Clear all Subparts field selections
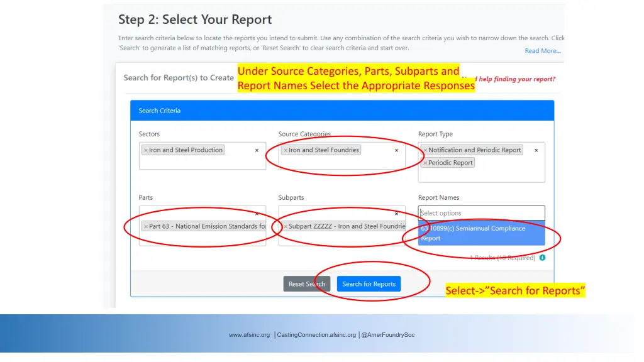The width and height of the screenshot is (644, 362). (x=396, y=214)
